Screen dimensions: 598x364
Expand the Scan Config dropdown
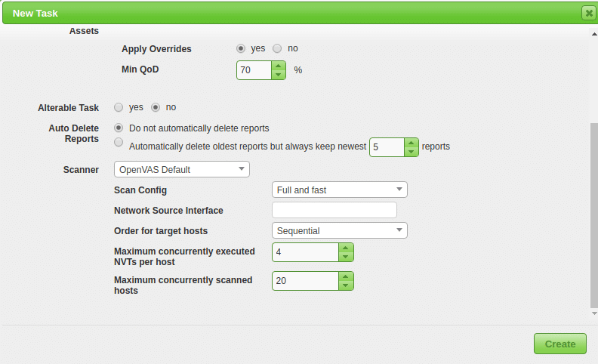339,190
